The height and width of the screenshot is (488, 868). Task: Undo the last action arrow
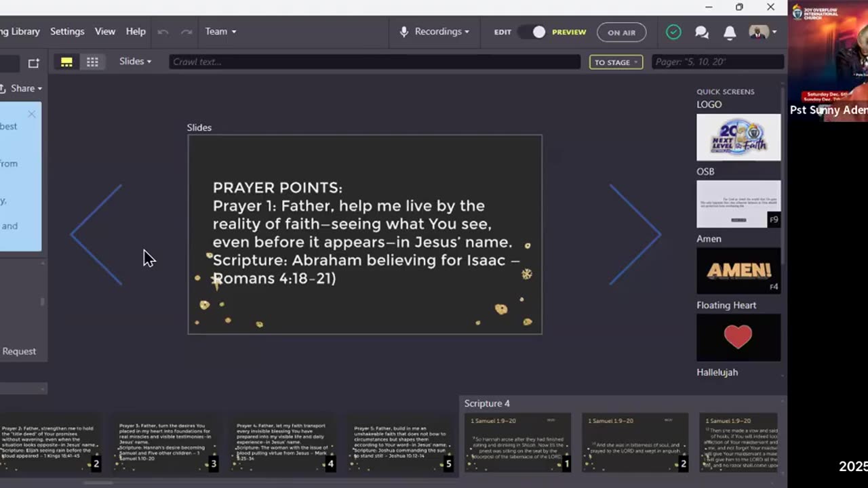click(163, 32)
